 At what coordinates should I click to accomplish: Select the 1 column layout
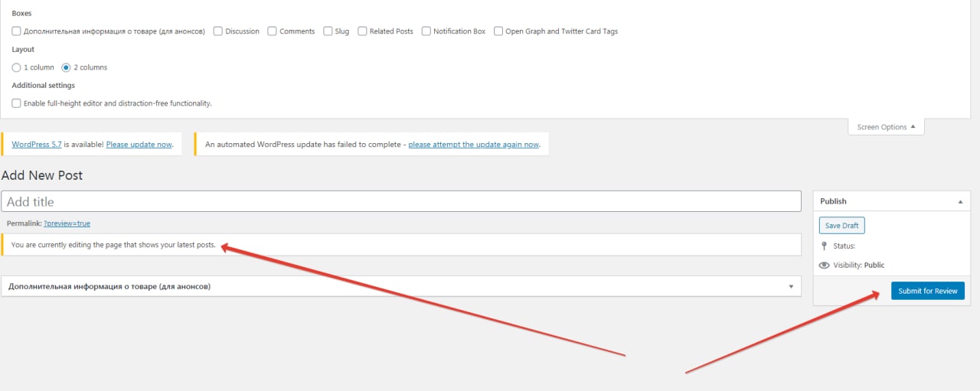coord(16,67)
